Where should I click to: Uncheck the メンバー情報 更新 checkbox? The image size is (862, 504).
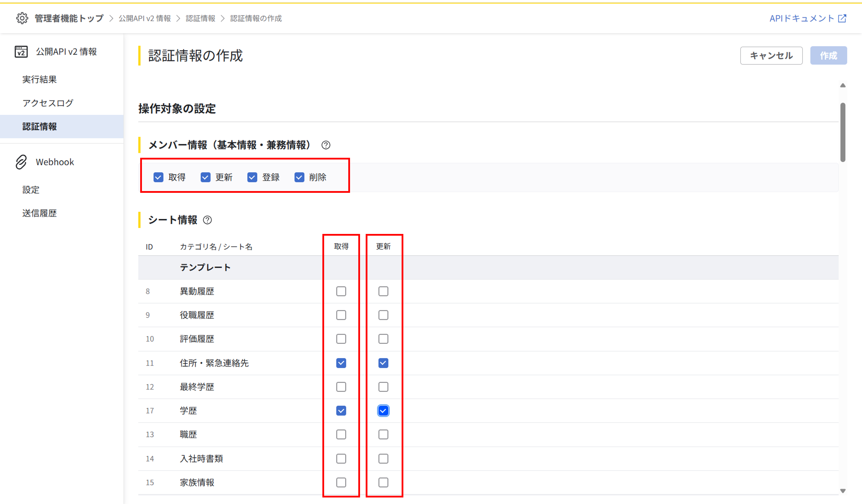pos(205,177)
